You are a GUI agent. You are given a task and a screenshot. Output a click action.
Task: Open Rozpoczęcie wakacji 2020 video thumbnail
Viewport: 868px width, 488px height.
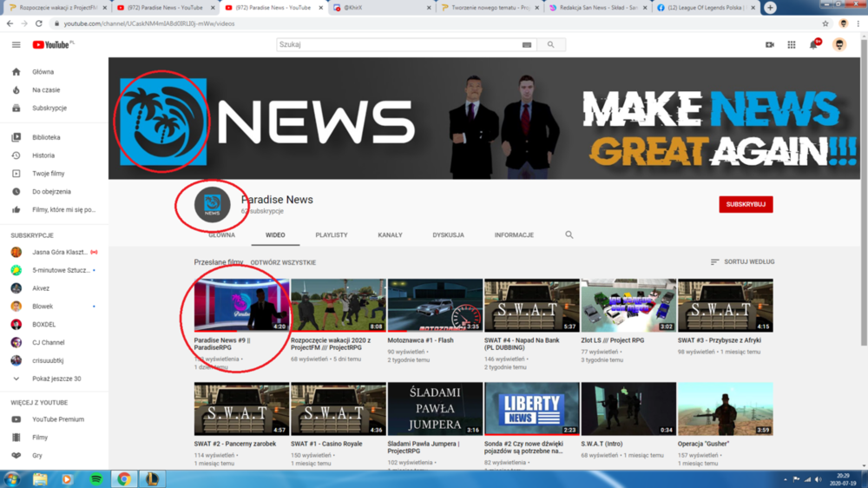339,305
